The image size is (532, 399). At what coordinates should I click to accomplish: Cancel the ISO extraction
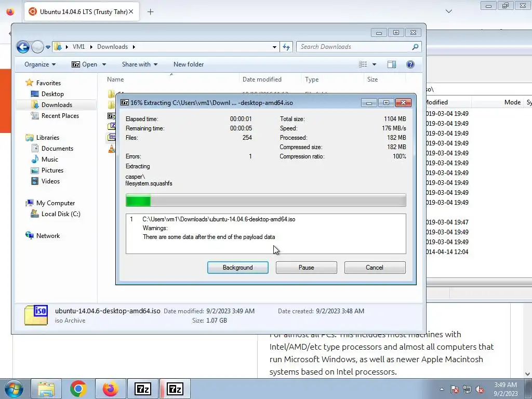pyautogui.click(x=375, y=268)
